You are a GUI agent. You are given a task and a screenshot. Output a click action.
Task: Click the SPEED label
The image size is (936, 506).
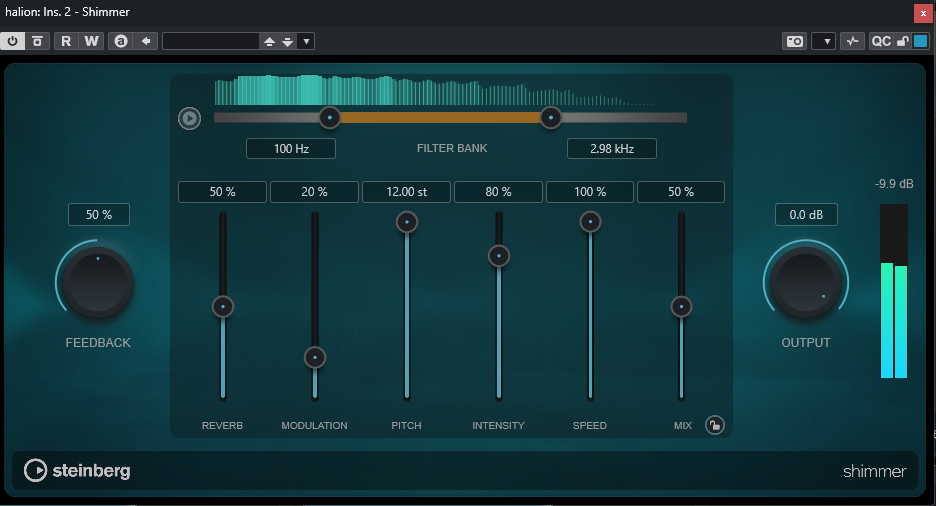click(590, 425)
